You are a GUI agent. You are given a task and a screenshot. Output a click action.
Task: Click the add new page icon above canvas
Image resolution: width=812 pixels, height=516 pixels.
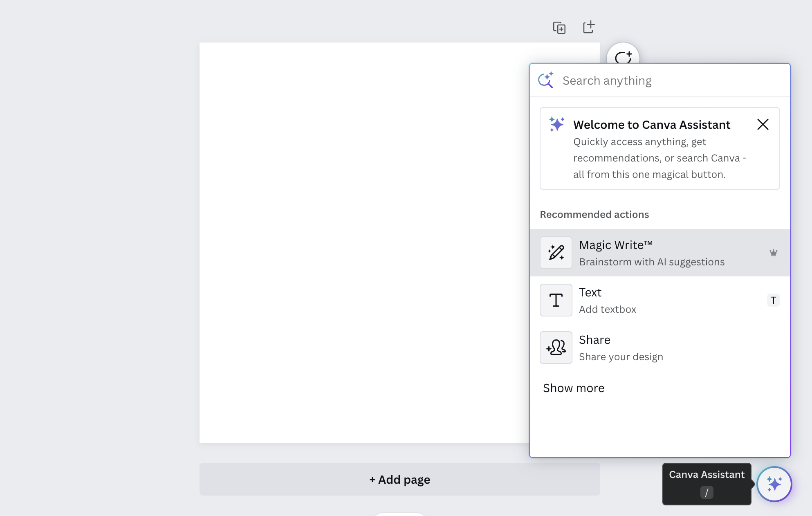tap(588, 27)
